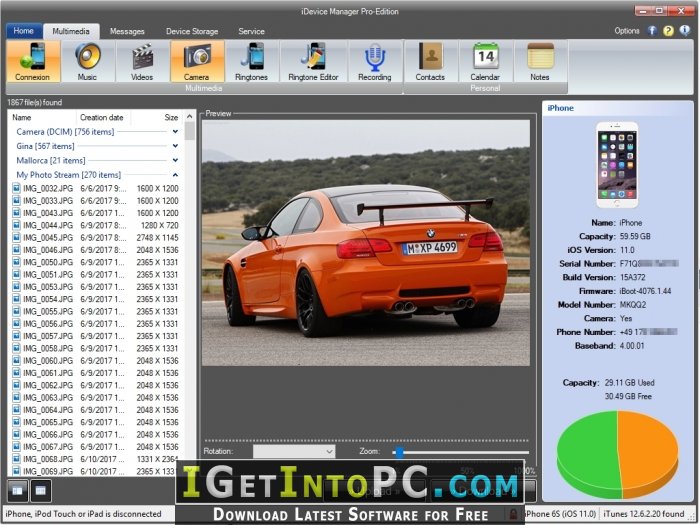Click the file icon of IMG_0060.JPG
Image resolution: width=700 pixels, height=525 pixels.
point(17,360)
